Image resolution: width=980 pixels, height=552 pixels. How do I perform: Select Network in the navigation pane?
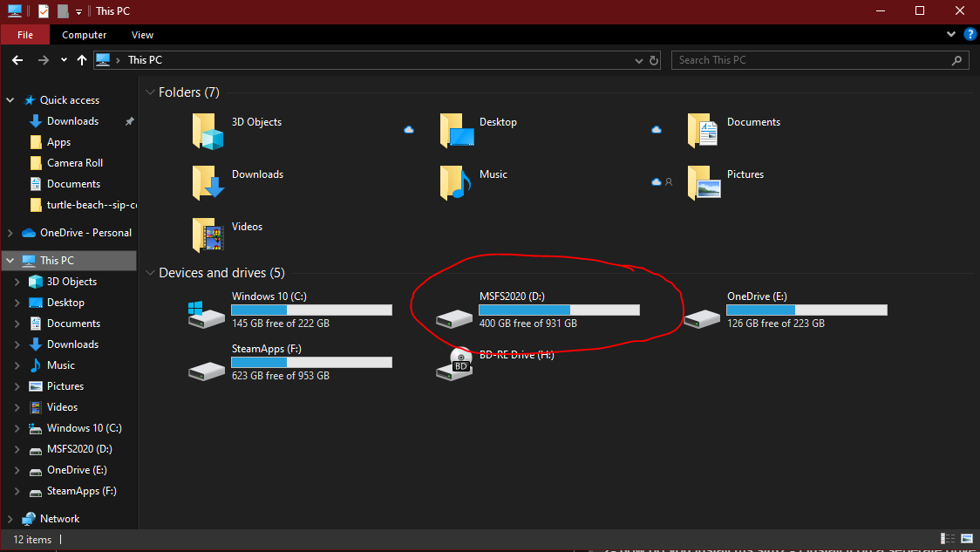point(59,519)
